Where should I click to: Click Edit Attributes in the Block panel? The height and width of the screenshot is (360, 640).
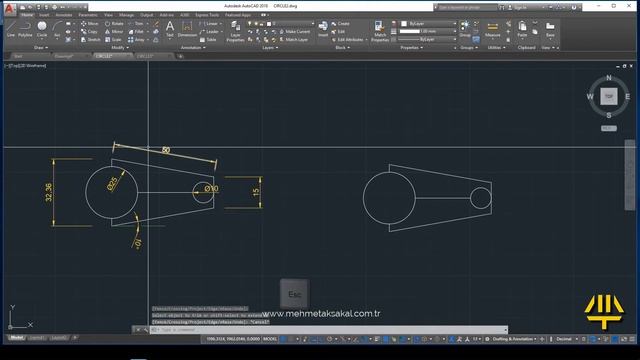click(x=347, y=40)
